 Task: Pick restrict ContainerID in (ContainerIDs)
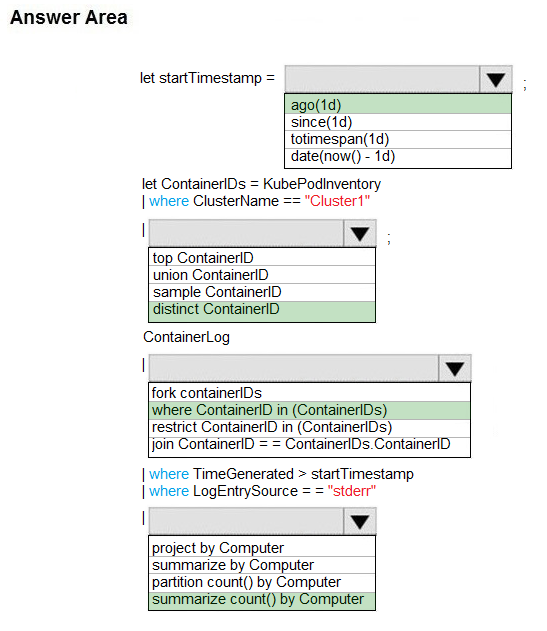310,428
